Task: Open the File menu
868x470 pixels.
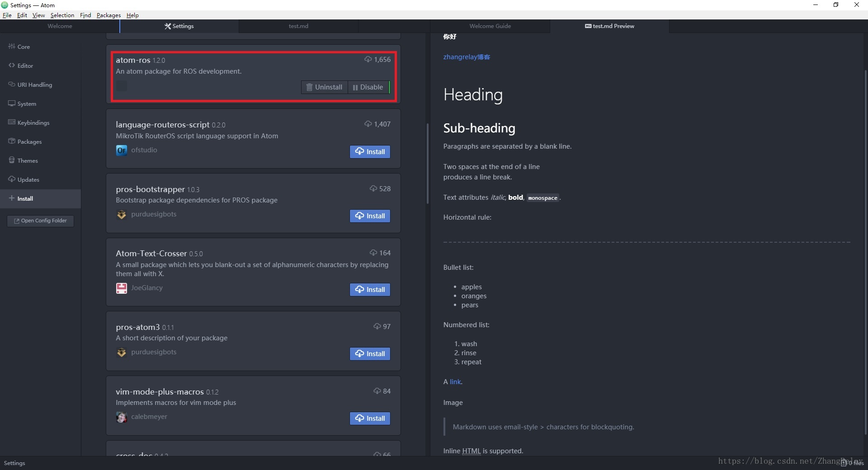Action: pyautogui.click(x=7, y=15)
